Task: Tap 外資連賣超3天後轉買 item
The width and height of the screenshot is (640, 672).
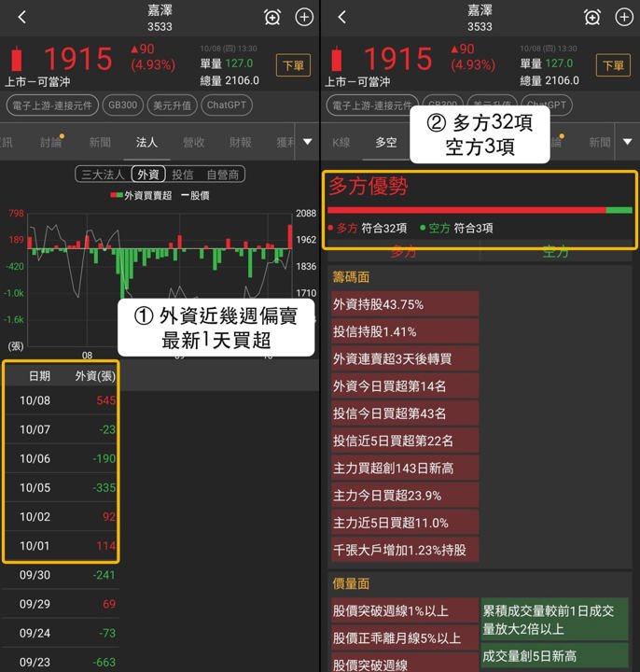Action: click(x=405, y=358)
